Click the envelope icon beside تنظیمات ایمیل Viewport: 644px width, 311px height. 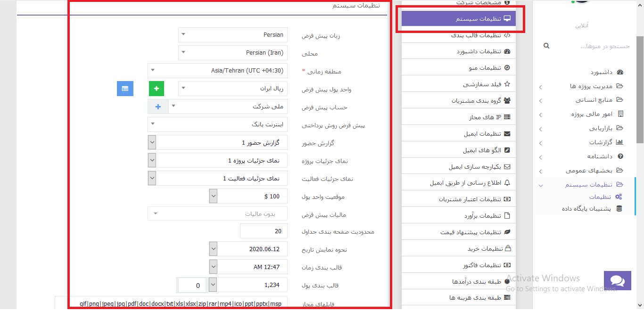tap(507, 134)
